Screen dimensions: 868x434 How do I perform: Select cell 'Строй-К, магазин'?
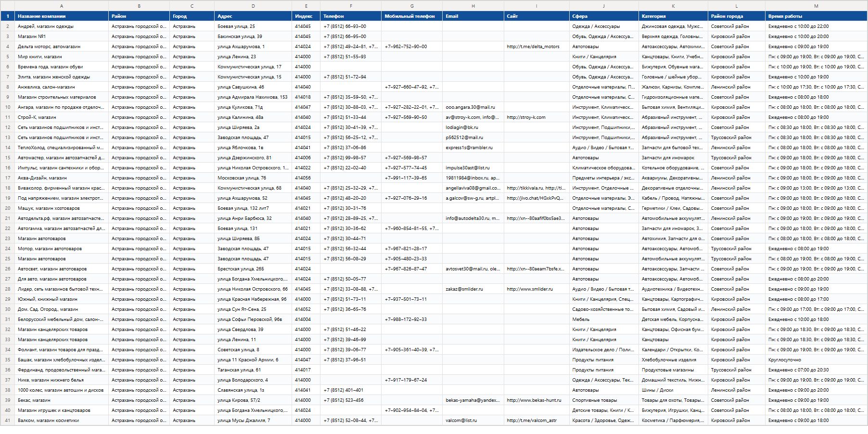tap(62, 117)
